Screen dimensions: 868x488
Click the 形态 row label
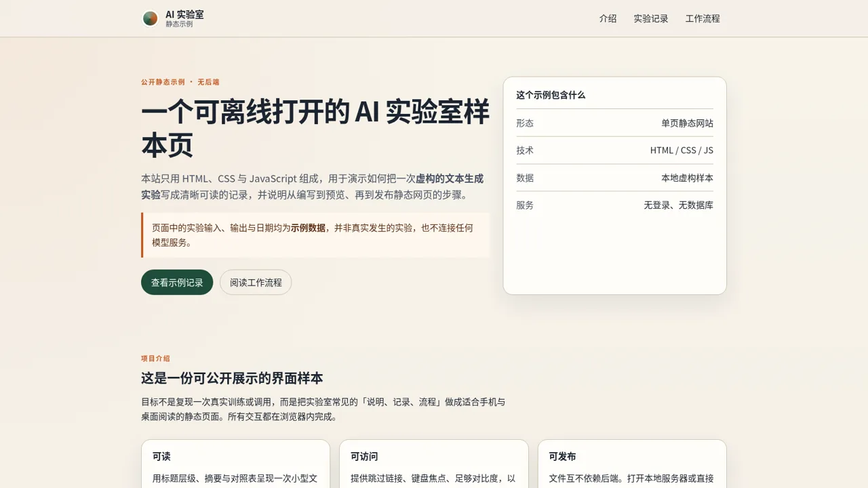525,123
